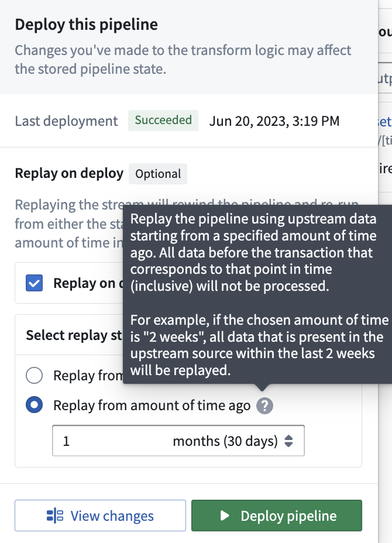
Task: Click the Select replay heading
Action: tap(74, 335)
